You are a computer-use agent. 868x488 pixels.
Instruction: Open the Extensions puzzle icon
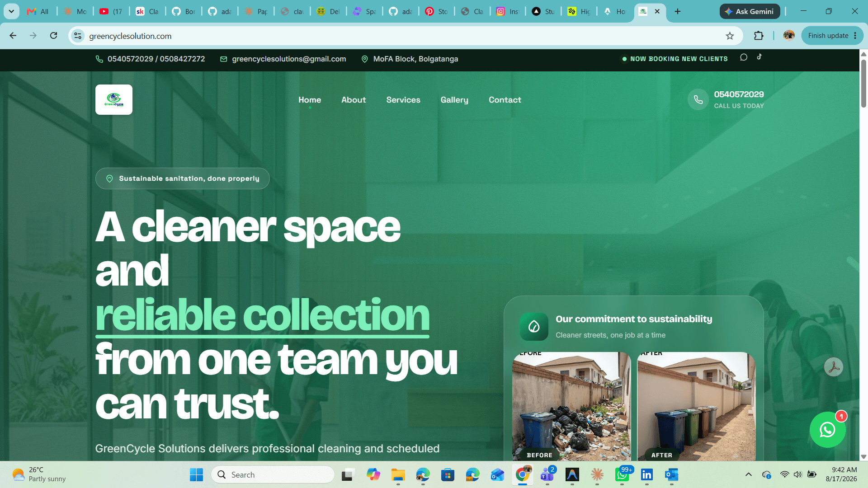[759, 36]
